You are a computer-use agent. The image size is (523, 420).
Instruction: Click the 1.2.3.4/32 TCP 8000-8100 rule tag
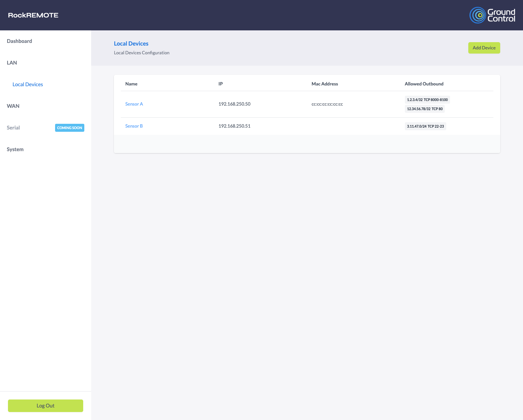427,100
